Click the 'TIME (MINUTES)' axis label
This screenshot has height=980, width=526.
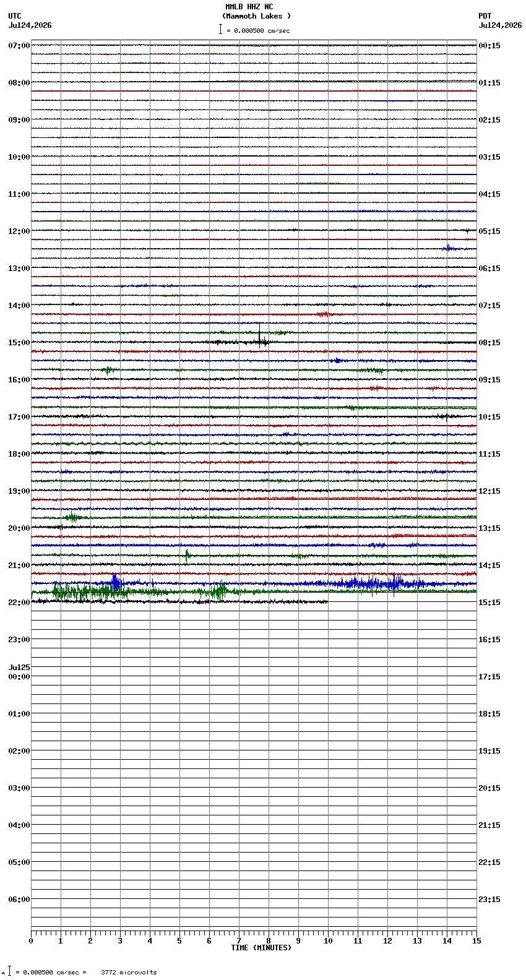261,948
